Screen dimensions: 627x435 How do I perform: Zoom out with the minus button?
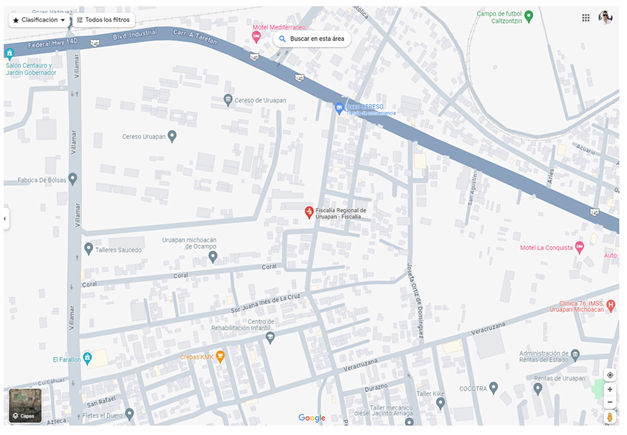tap(609, 402)
